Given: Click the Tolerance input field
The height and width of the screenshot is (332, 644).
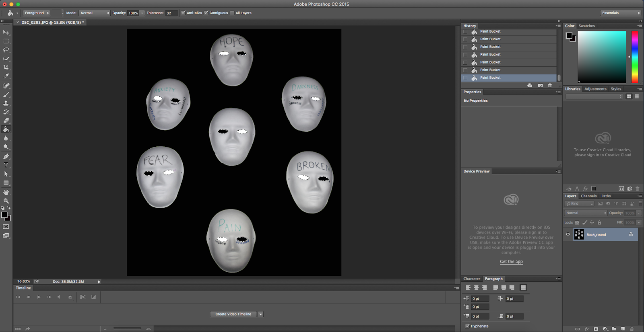Looking at the screenshot, I should coord(171,13).
